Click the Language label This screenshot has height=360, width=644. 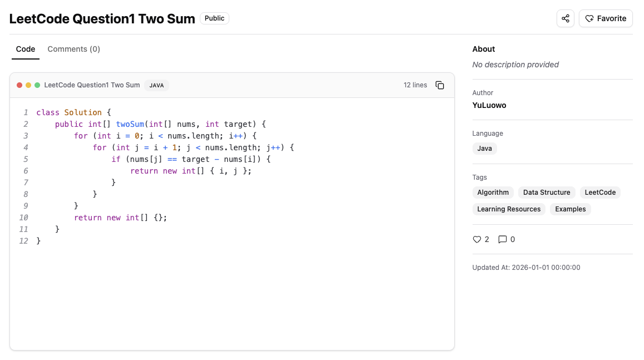(488, 134)
